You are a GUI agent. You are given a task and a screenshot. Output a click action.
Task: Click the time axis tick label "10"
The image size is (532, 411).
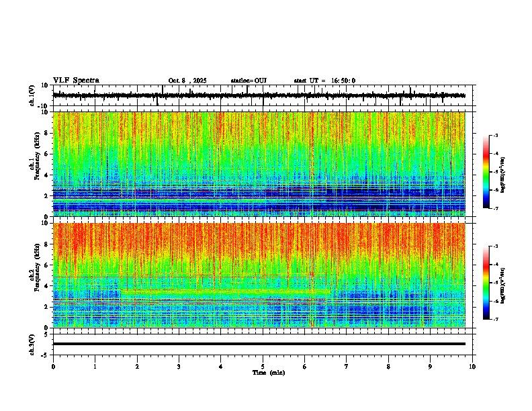click(472, 367)
